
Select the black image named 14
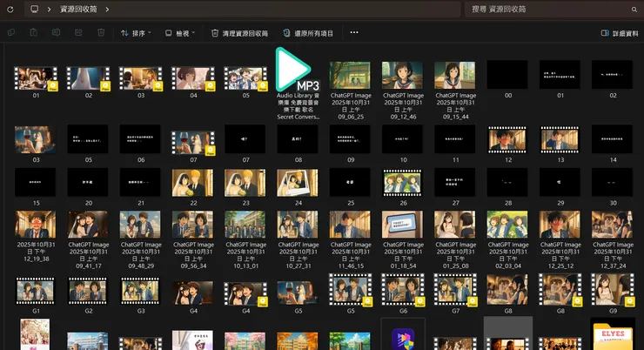(x=613, y=144)
